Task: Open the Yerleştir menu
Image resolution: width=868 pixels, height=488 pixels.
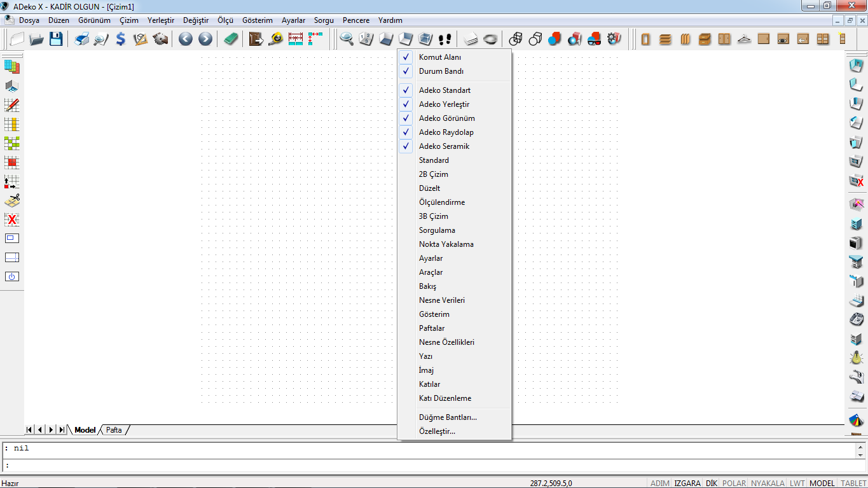Action: point(161,20)
